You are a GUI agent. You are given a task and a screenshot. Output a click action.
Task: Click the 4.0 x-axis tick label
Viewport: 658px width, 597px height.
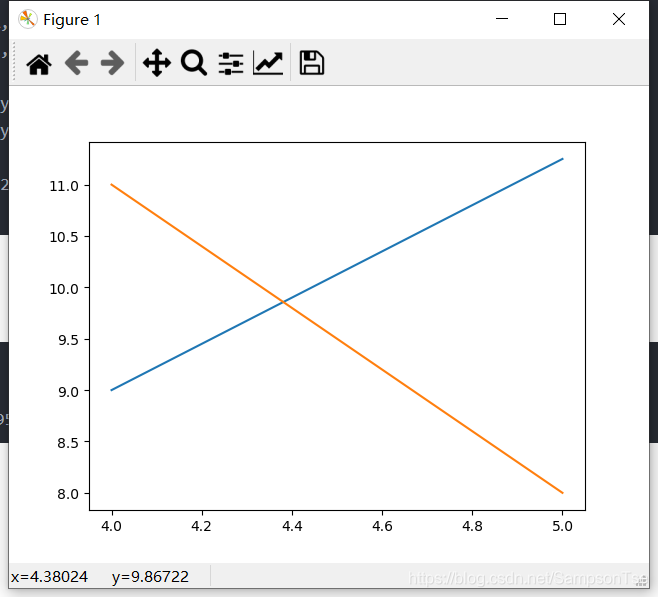pyautogui.click(x=112, y=526)
